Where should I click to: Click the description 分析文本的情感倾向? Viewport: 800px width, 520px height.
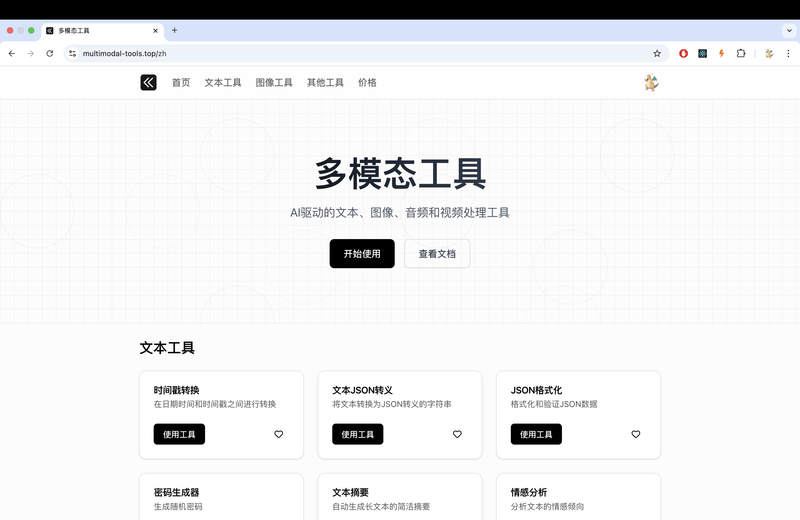point(547,507)
